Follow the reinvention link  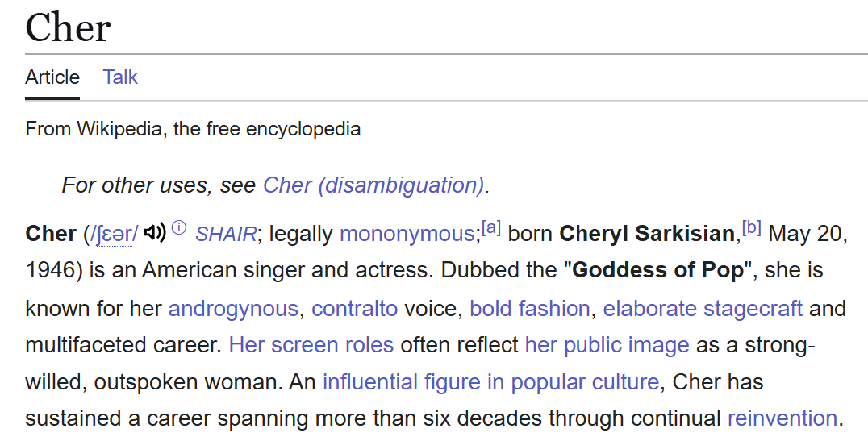tap(782, 418)
